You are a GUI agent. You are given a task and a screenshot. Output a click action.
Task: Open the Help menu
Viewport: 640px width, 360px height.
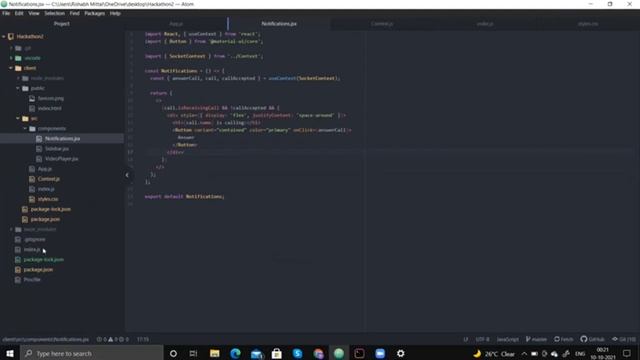pyautogui.click(x=115, y=13)
